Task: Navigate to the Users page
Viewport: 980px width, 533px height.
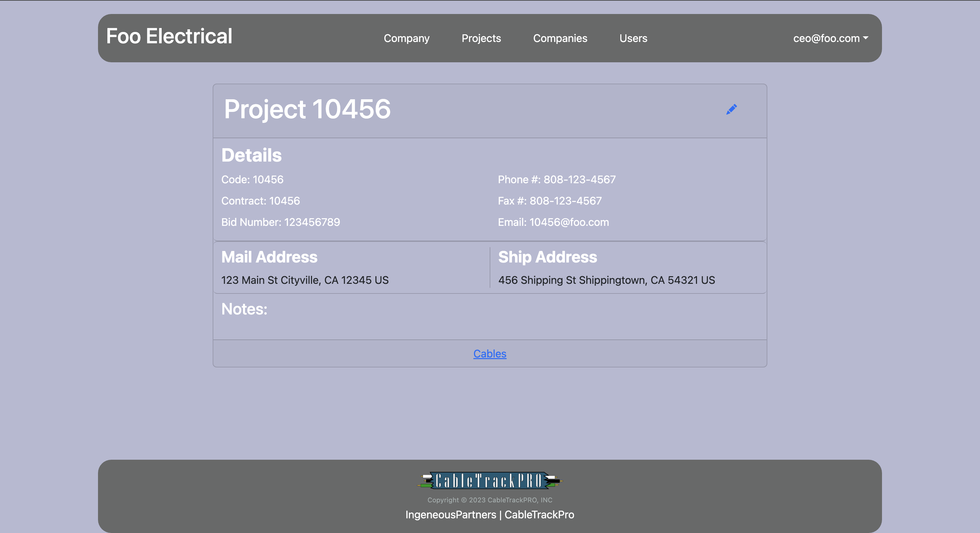Action: (x=633, y=38)
